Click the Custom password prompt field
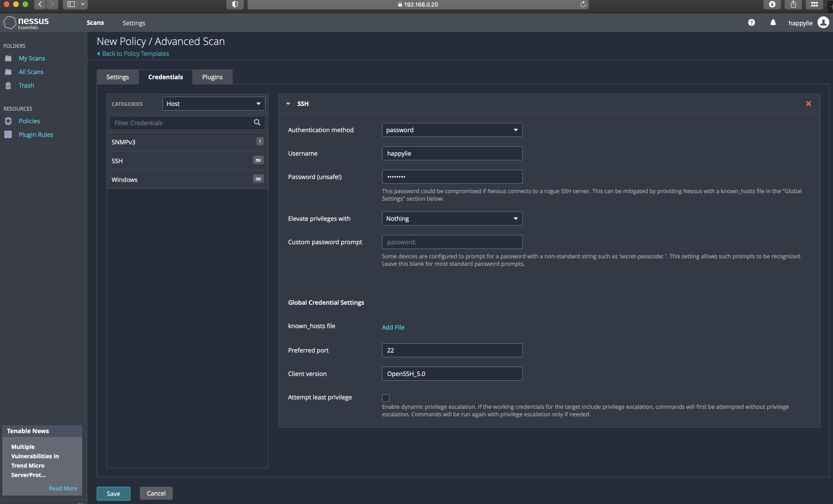833x504 pixels. [x=452, y=242]
